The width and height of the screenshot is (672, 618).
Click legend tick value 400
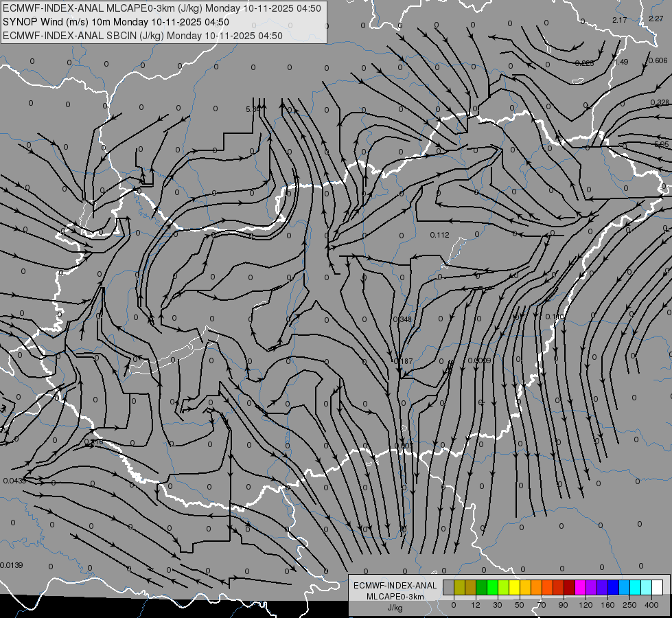651,605
